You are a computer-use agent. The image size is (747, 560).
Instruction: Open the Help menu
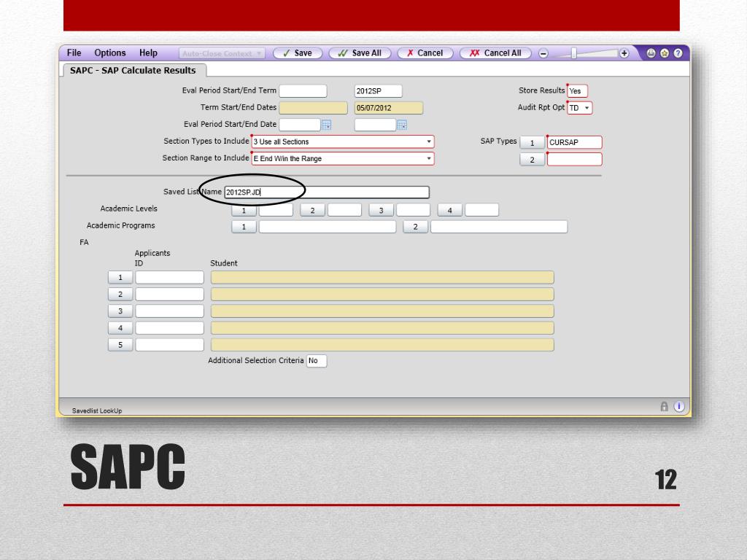[x=148, y=52]
